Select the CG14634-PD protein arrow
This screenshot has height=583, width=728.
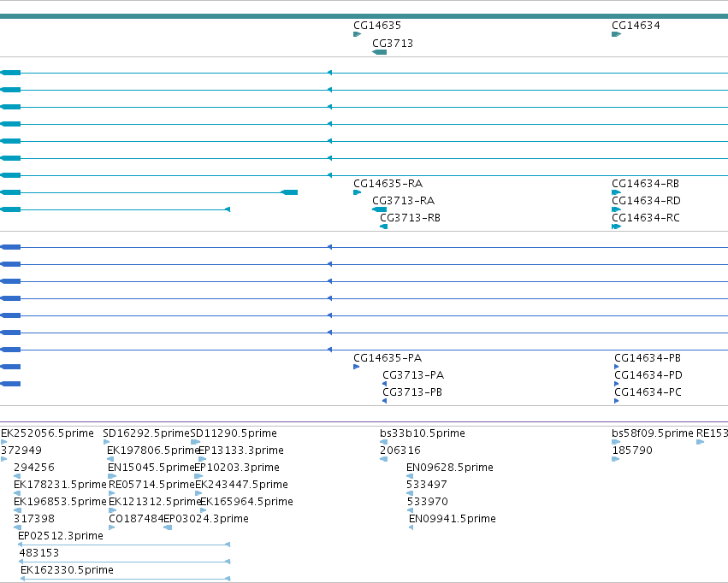[617, 384]
